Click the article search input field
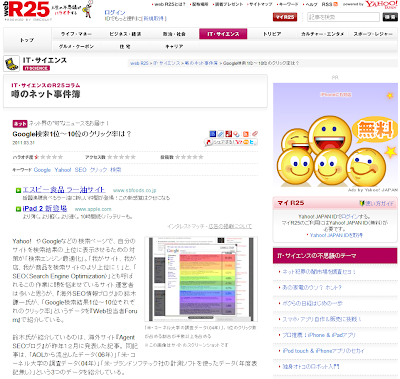 click(343, 17)
